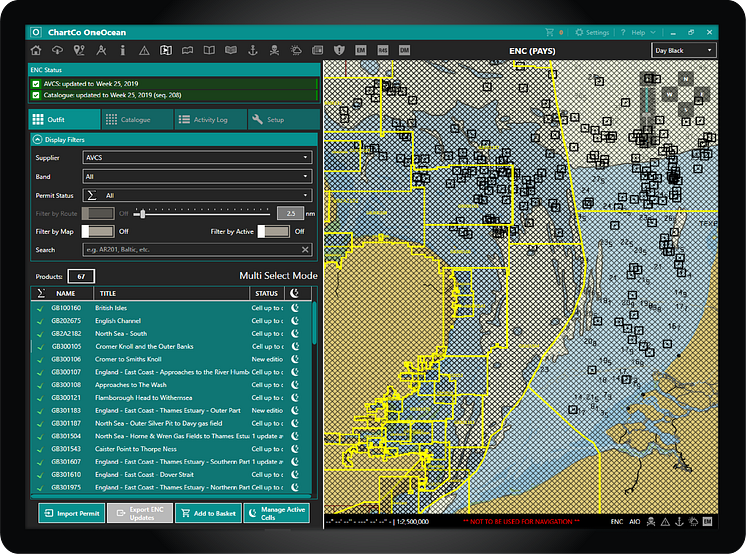Collapse the Display Filters section
Screen dimensions: 746x554
pos(37,139)
